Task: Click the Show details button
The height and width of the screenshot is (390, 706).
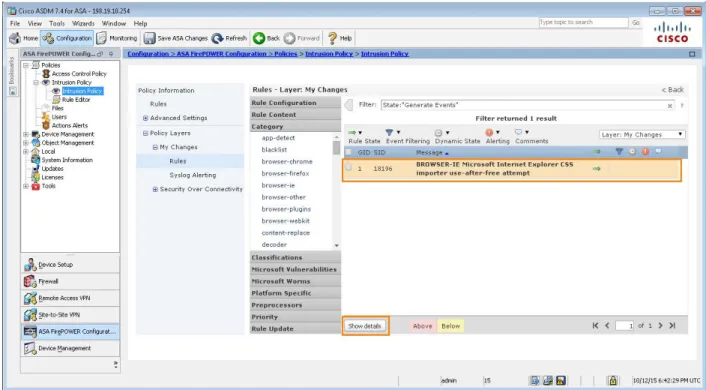Action: coord(365,326)
